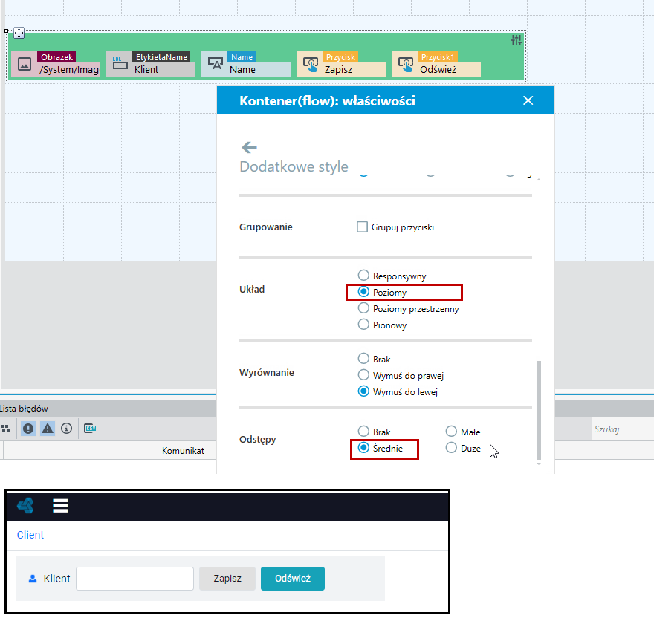
Task: Click the move handle icon of the container
Action: click(x=19, y=33)
